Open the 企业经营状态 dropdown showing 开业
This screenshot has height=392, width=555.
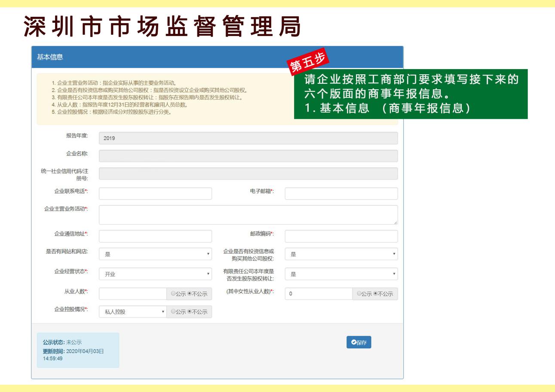click(155, 274)
